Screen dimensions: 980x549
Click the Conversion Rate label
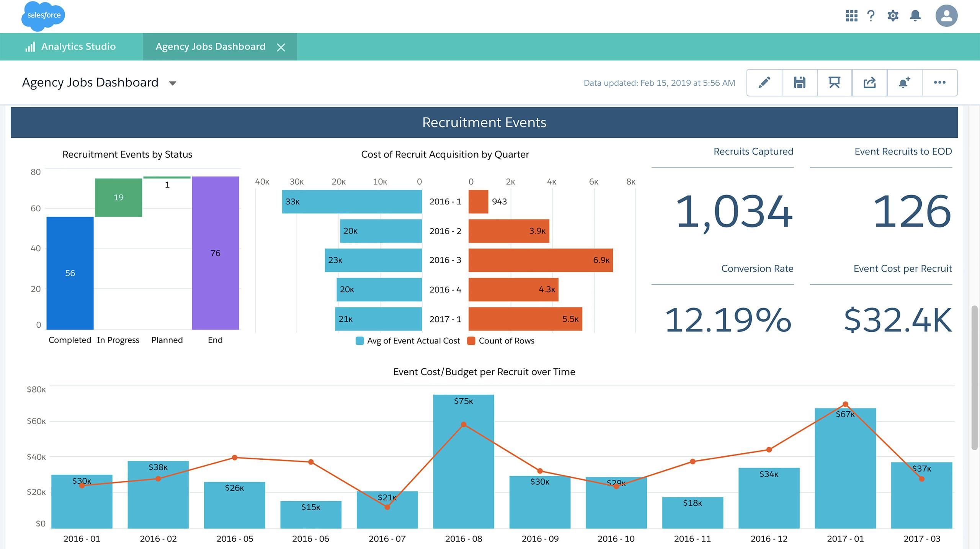757,269
